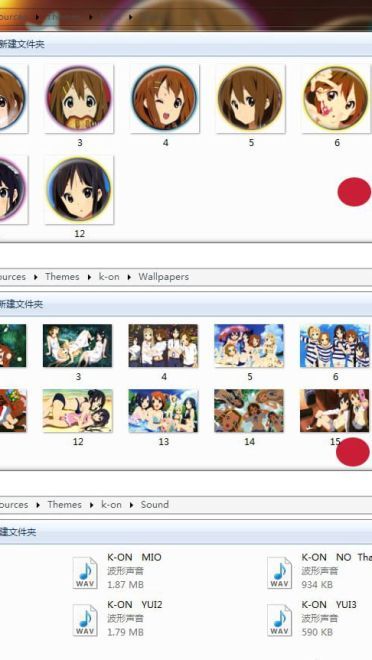The width and height of the screenshot is (372, 660).
Task: Click k-on in Sound window breadcrumb
Action: [112, 504]
